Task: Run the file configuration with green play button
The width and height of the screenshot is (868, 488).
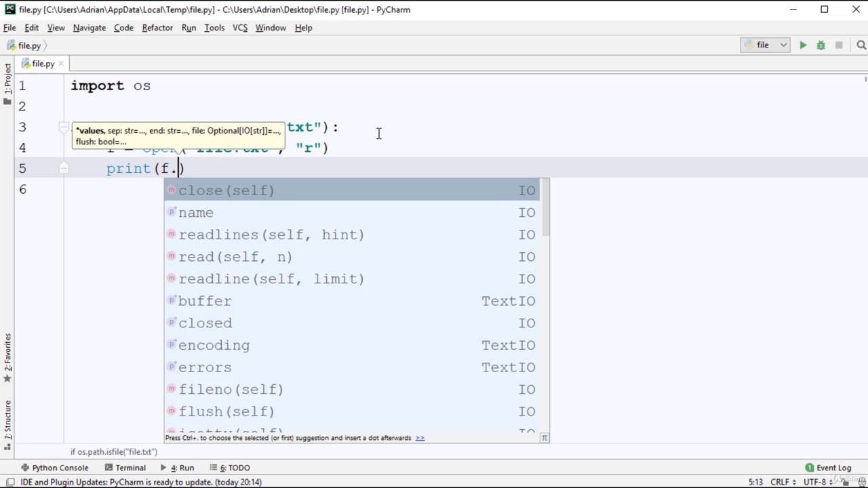Action: [x=803, y=45]
